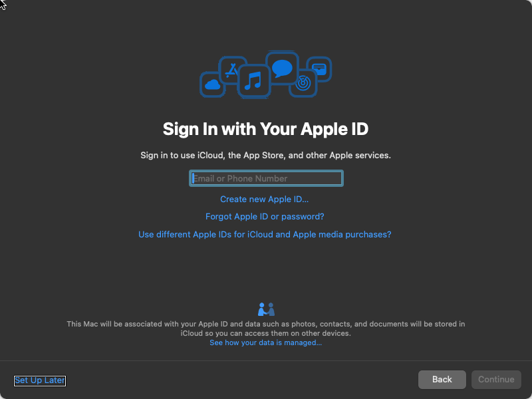Click the Mac association notice paragraph
532x399 pixels.
pos(266,329)
